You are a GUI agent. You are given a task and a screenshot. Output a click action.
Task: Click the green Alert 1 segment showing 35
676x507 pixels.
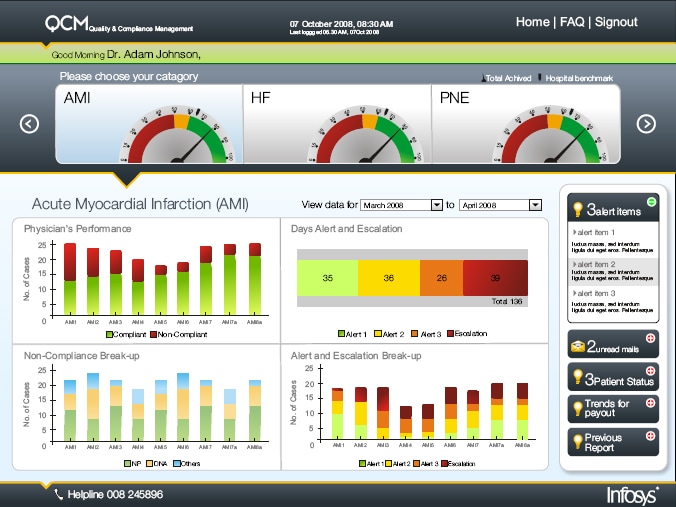click(x=328, y=278)
